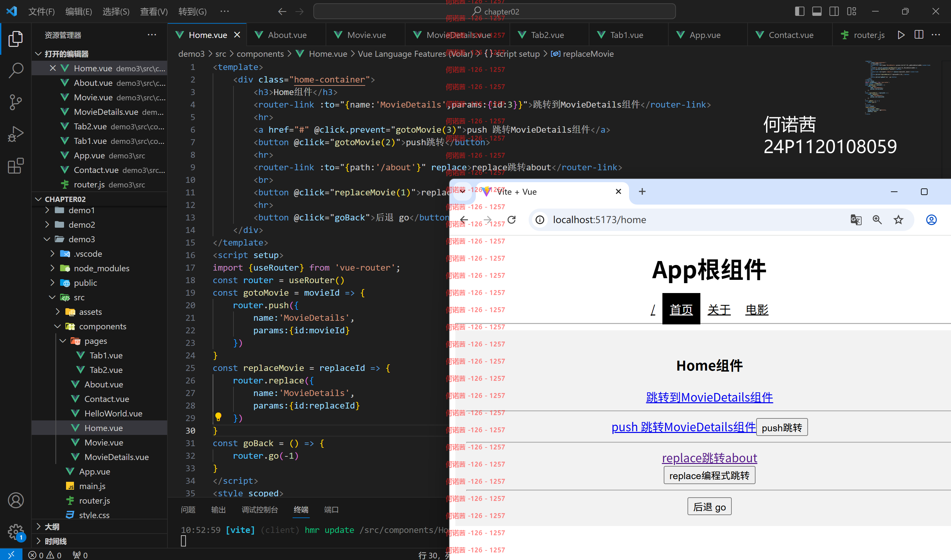Open the Extensions view
This screenshot has height=560, width=951.
coord(16,166)
